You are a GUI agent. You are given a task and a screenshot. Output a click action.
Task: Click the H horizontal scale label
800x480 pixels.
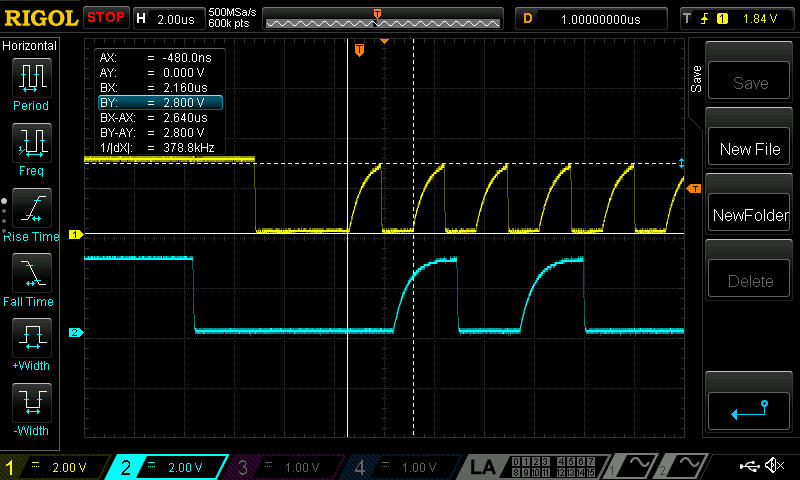[141, 19]
